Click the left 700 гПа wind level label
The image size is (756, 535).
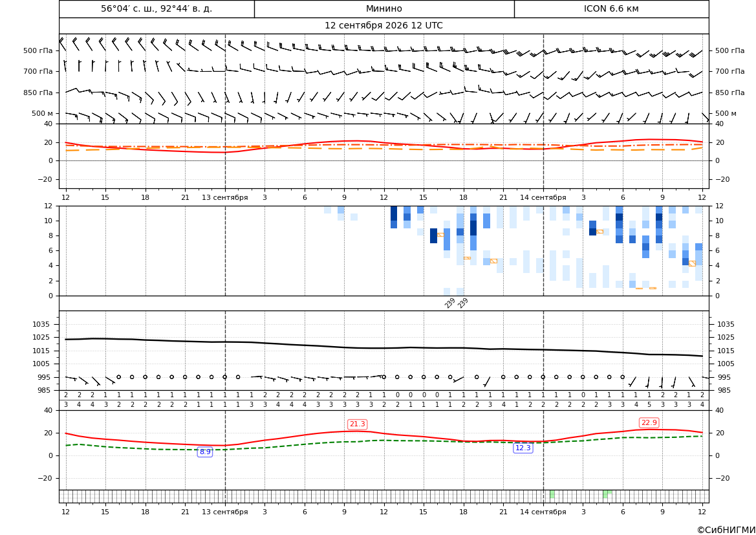coord(38,71)
